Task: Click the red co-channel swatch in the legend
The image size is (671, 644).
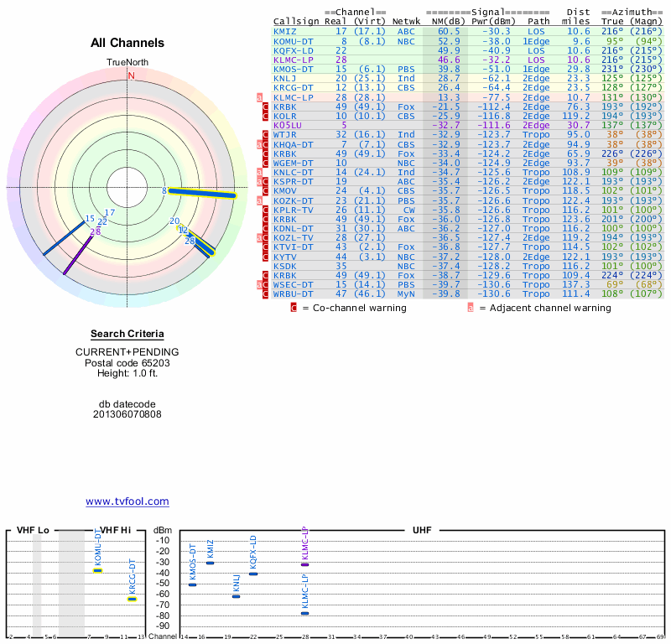Action: click(294, 308)
